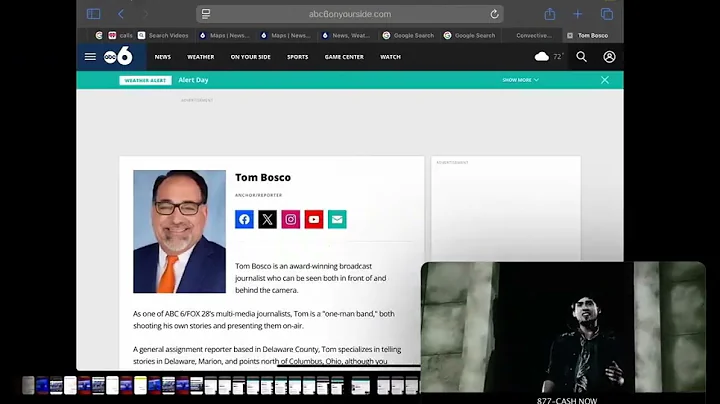Image resolution: width=720 pixels, height=404 pixels.
Task: Open Tom Bosco's X profile
Action: coord(267,219)
